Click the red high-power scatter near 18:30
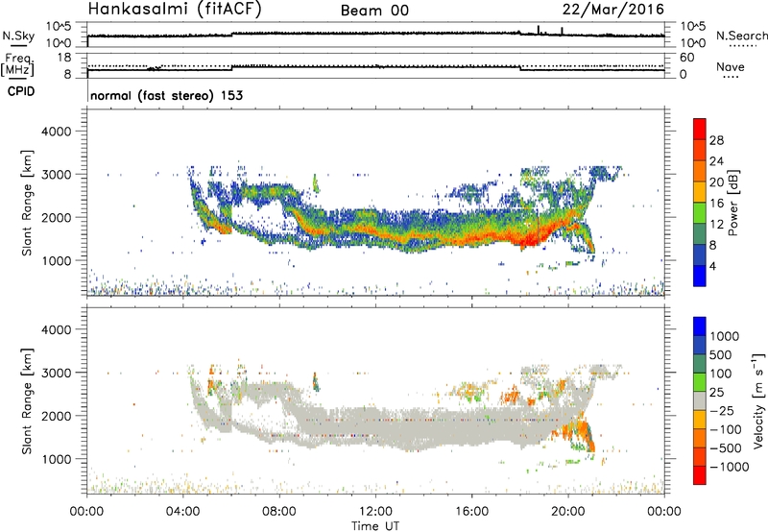The width and height of the screenshot is (768, 532). 530,240
